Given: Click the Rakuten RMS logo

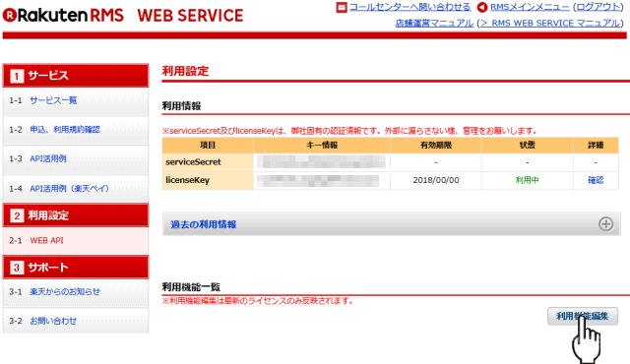Looking at the screenshot, I should 63,16.
